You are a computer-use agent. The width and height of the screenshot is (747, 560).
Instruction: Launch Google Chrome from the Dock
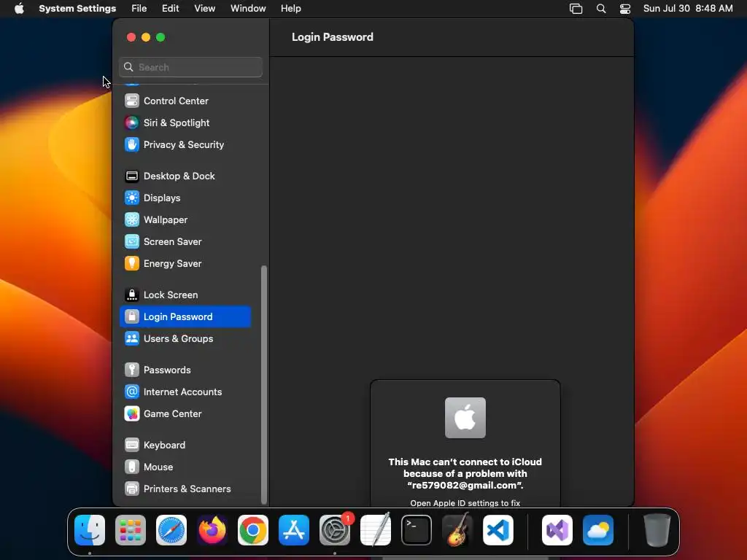pyautogui.click(x=253, y=530)
